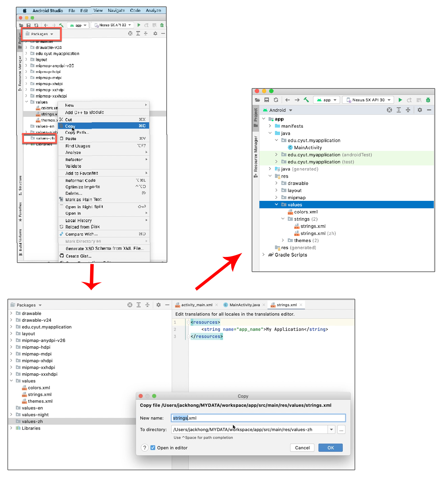
Task: Click the back navigation arrow in right window
Action: [287, 100]
